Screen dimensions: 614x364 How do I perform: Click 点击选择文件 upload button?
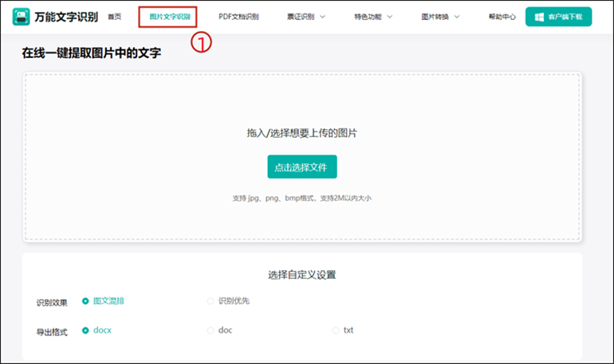[x=302, y=167]
